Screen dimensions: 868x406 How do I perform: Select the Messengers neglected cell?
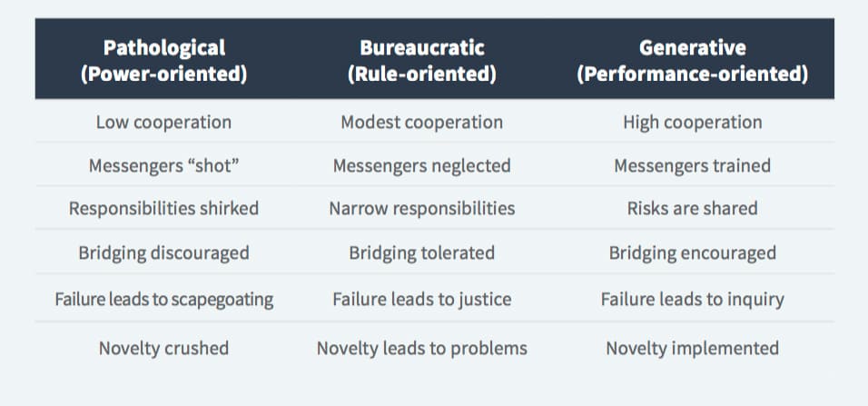422,165
